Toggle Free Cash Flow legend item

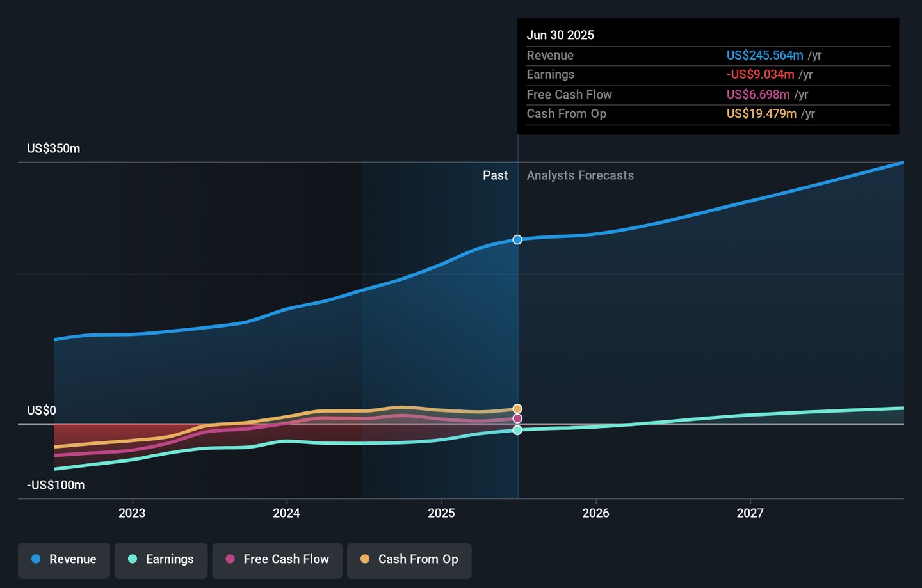(x=277, y=559)
